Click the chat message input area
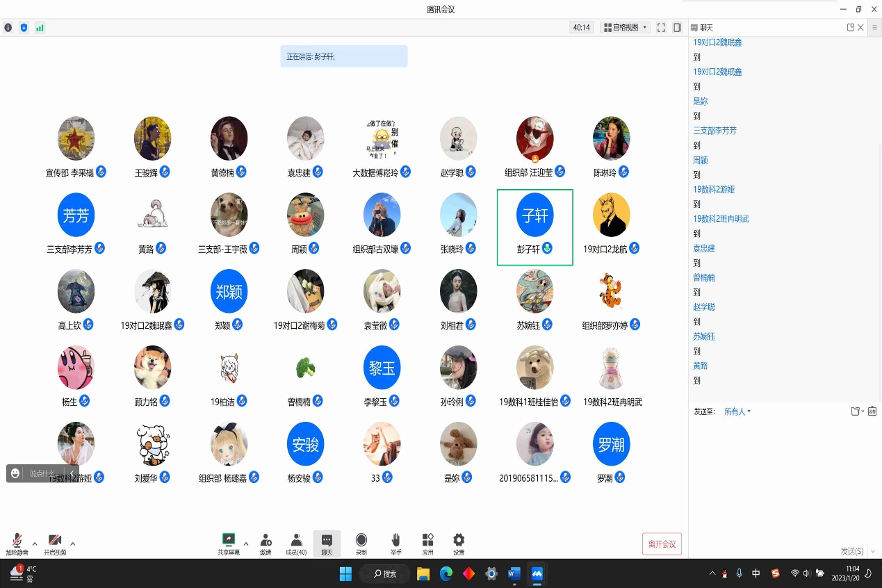The height and width of the screenshot is (588, 882). (x=784, y=480)
